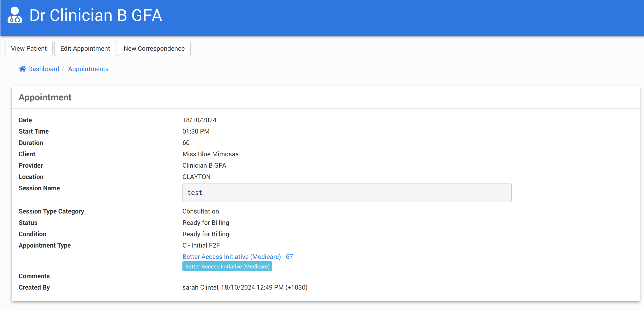Screen dimensions: 644x310
Task: Click the client name Miss Blue Mimosaa
Action: pos(210,154)
